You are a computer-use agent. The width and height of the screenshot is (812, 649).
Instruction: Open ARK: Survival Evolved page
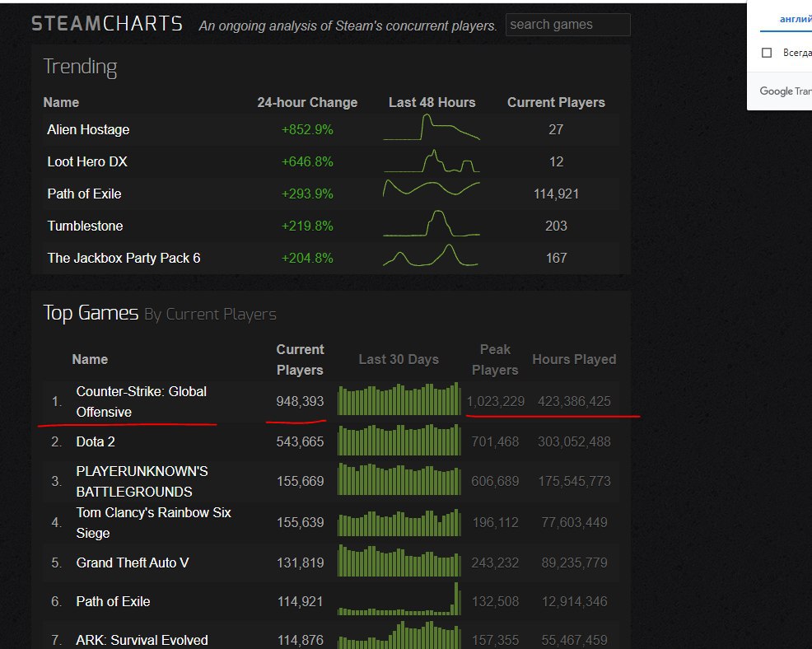pyautogui.click(x=142, y=640)
